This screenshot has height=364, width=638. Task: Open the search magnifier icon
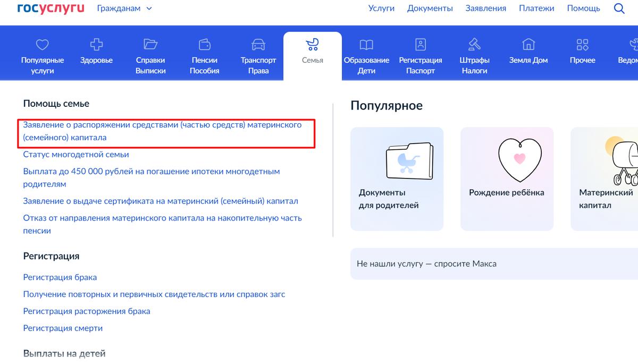pyautogui.click(x=619, y=9)
